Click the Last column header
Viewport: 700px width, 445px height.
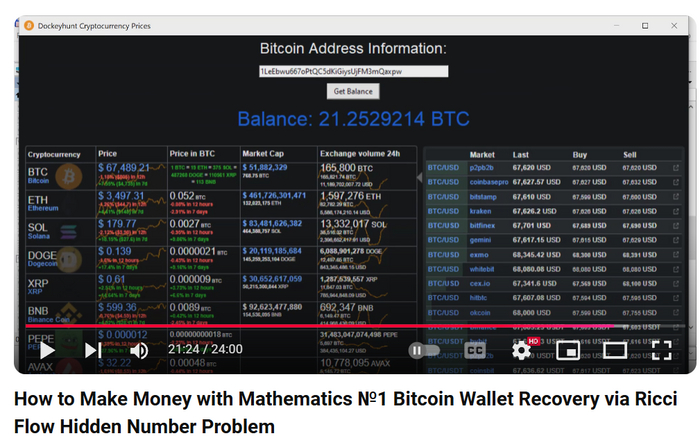coord(521,155)
